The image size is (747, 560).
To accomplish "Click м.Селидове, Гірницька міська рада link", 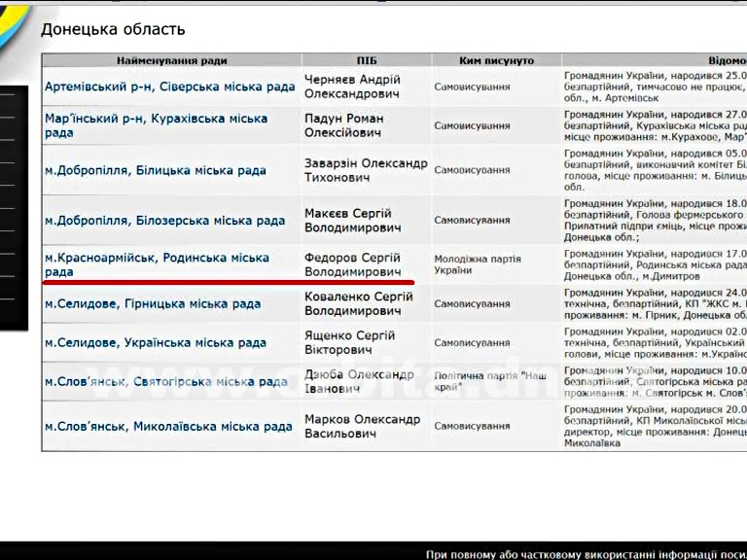I will [153, 303].
